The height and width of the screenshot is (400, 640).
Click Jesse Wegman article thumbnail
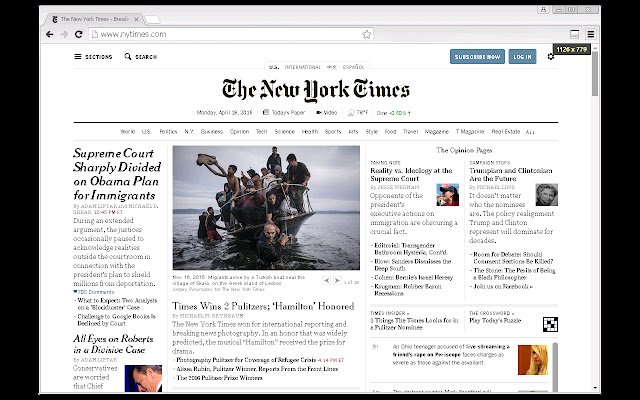pos(447,195)
